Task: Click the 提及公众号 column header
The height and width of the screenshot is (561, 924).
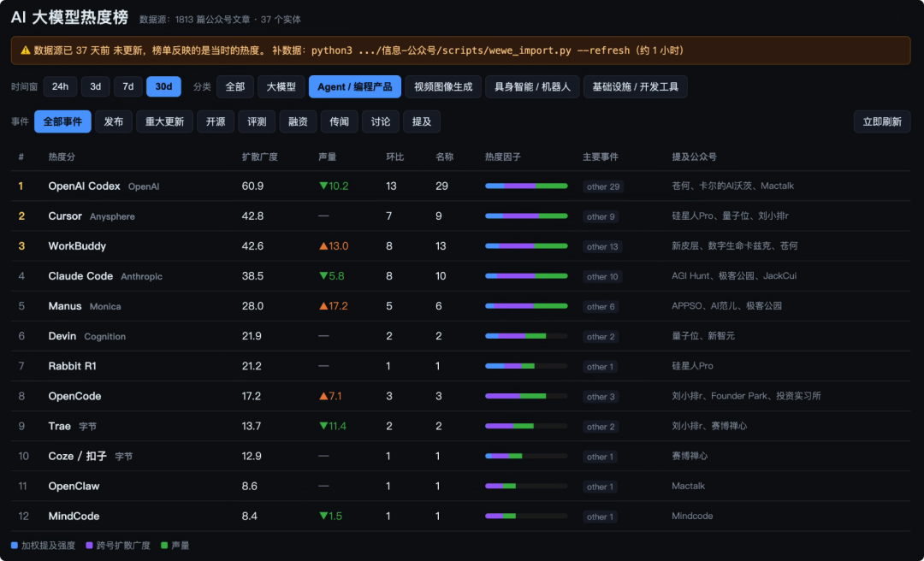Action: tap(694, 156)
